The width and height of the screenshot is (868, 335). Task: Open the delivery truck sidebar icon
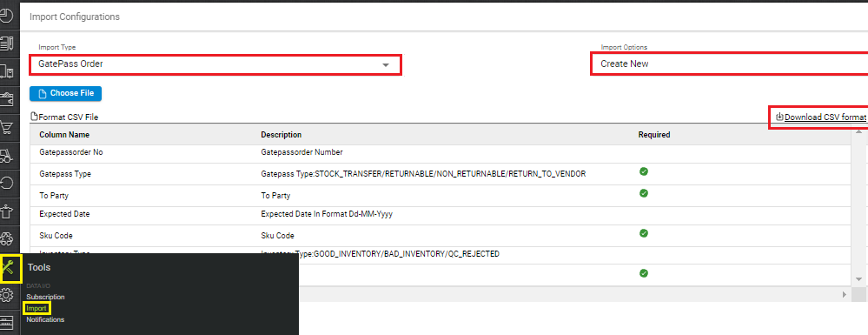(7, 71)
